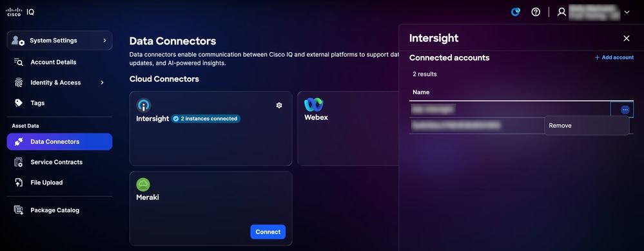Click Add account link

(614, 57)
